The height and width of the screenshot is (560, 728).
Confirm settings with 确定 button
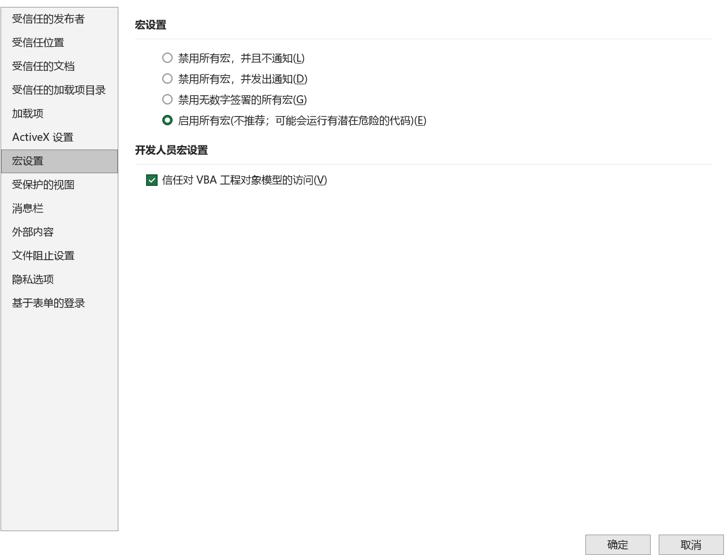[618, 544]
